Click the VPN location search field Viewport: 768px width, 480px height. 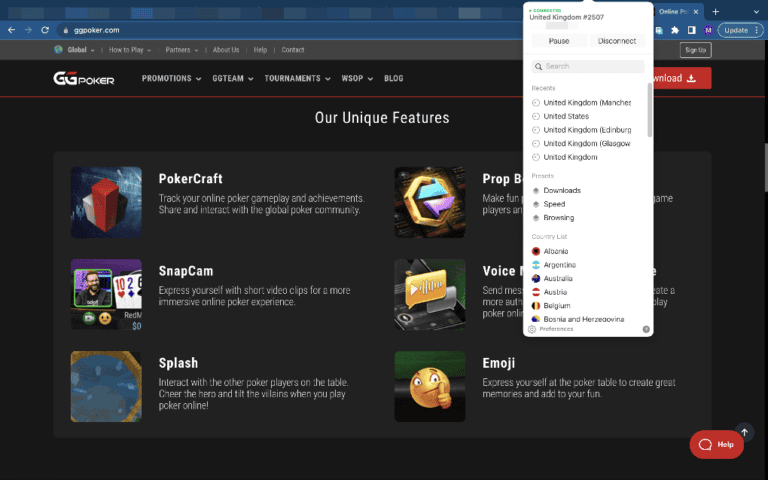pos(588,66)
